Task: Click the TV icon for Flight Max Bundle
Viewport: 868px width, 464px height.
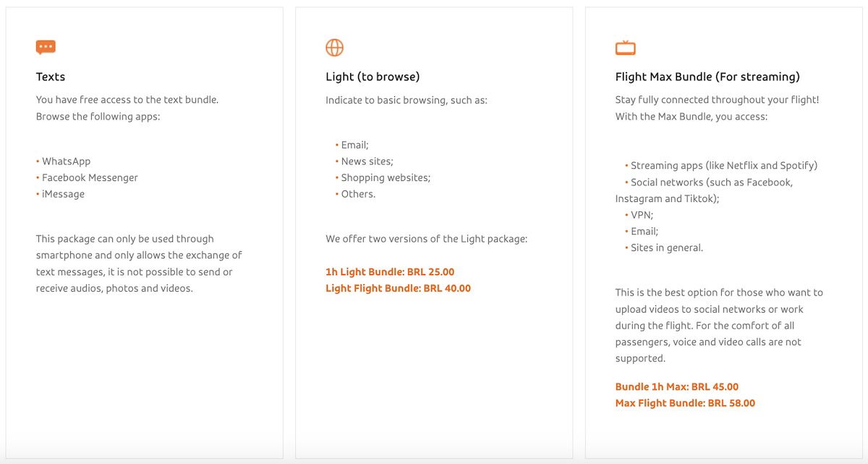Action: [625, 48]
